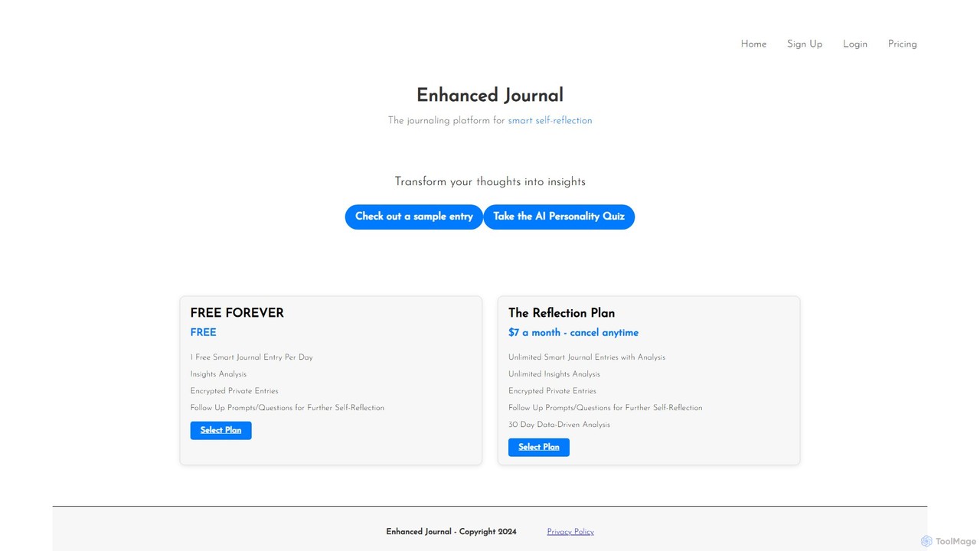The width and height of the screenshot is (980, 551).
Task: Click the blue 'FREE' price label
Action: pos(204,332)
